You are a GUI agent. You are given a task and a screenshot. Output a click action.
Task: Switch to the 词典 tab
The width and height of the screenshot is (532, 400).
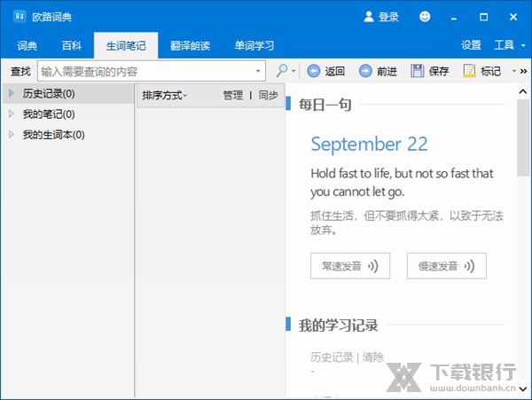pos(27,45)
